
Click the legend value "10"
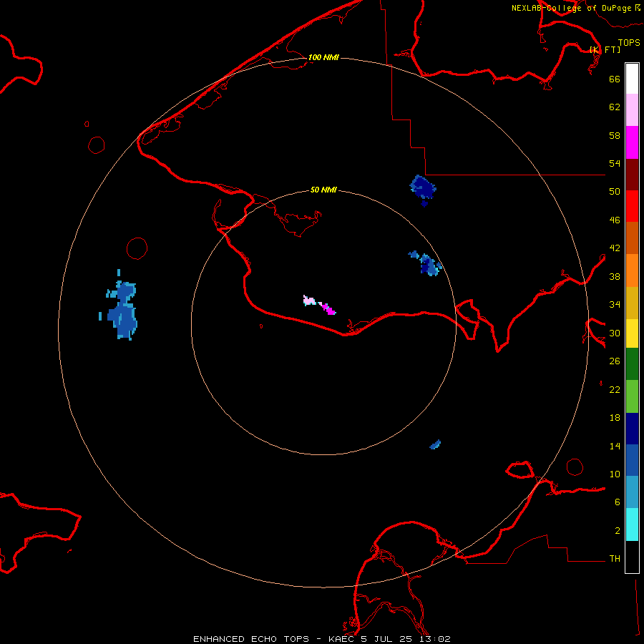(615, 474)
